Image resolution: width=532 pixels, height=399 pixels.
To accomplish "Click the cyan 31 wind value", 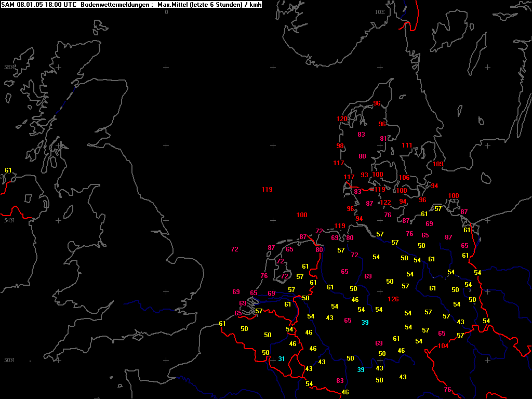I will (x=281, y=358).
